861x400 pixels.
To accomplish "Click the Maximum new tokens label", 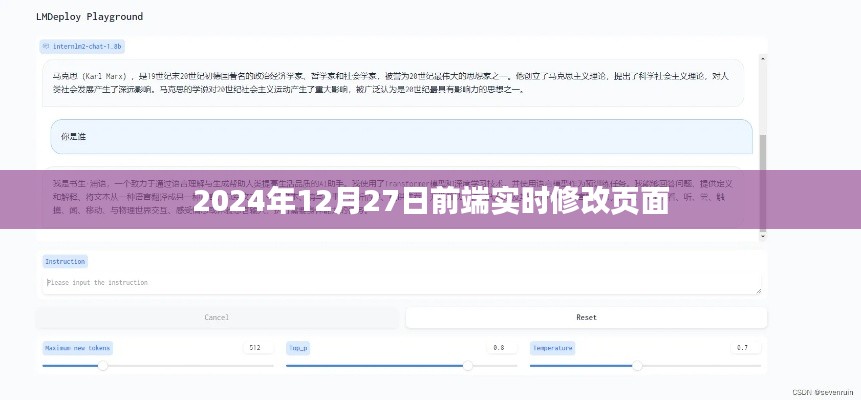I will tap(77, 348).
